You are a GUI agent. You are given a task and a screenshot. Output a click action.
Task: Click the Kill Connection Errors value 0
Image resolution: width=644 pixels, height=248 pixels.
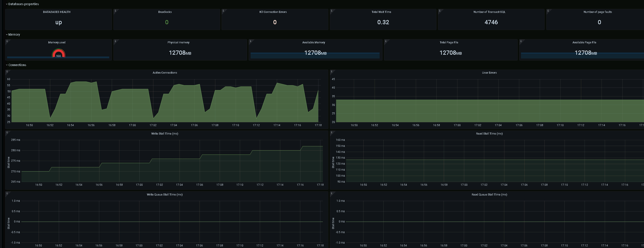[275, 22]
